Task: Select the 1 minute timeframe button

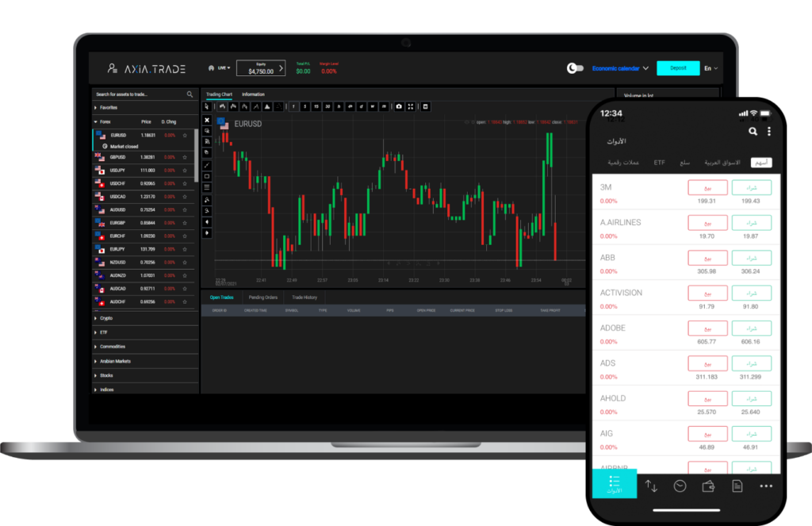Action: [293, 107]
